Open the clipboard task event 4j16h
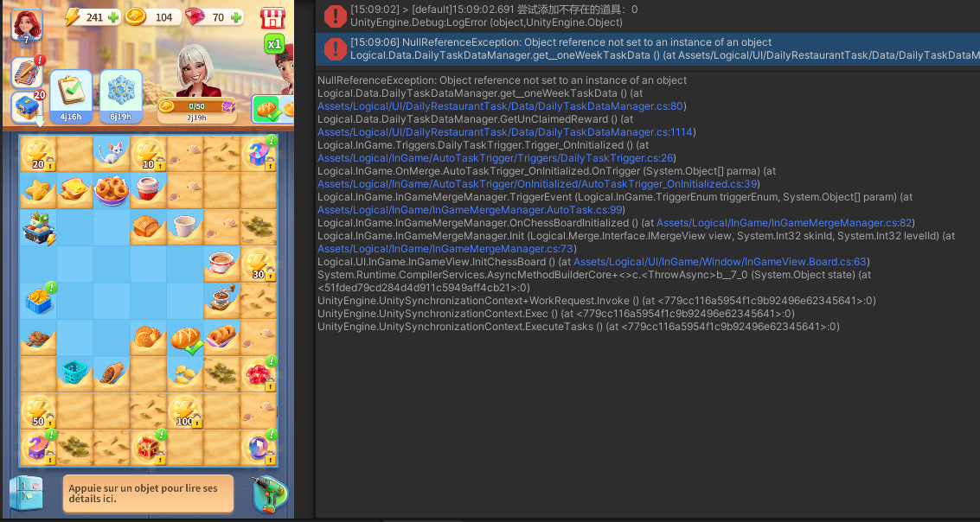 tap(71, 92)
